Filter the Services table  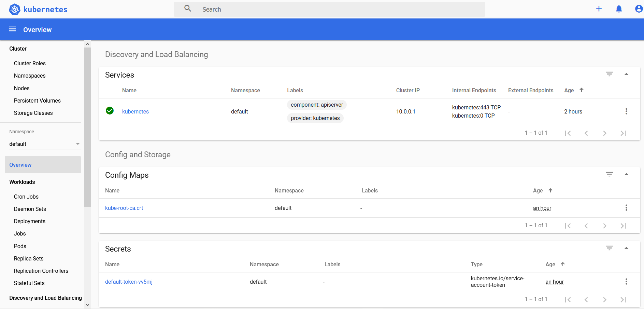[610, 74]
